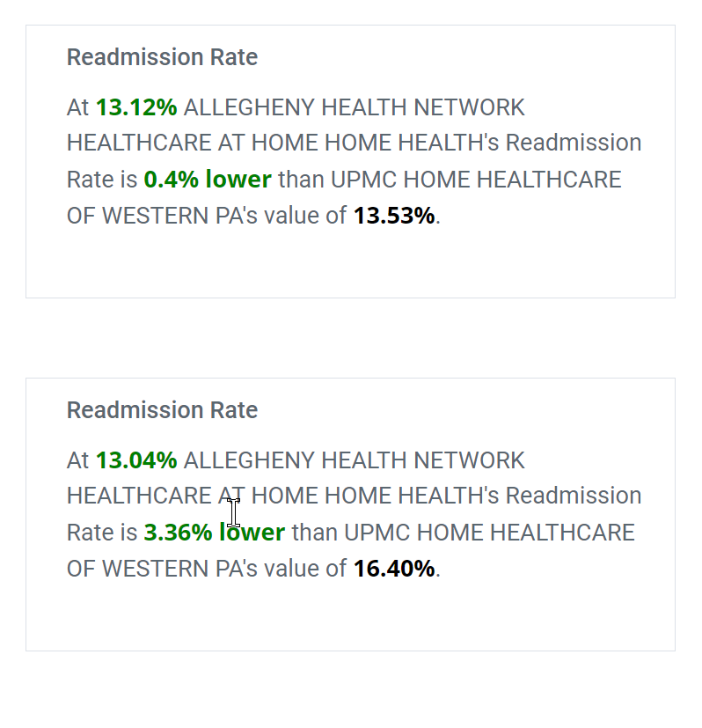Select the 13.04% green value
The height and width of the screenshot is (728, 702).
coord(136,460)
